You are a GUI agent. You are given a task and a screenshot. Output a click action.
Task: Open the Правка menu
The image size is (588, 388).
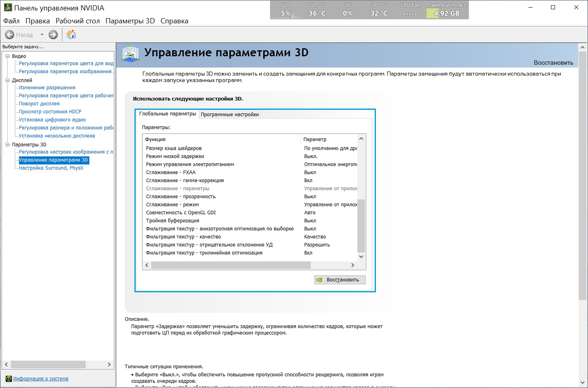pyautogui.click(x=37, y=21)
